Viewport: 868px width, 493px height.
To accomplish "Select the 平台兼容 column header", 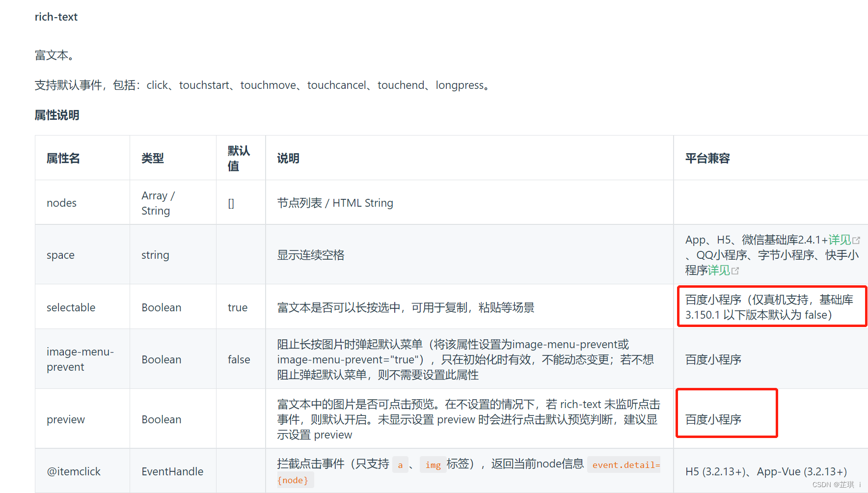I will (x=707, y=158).
